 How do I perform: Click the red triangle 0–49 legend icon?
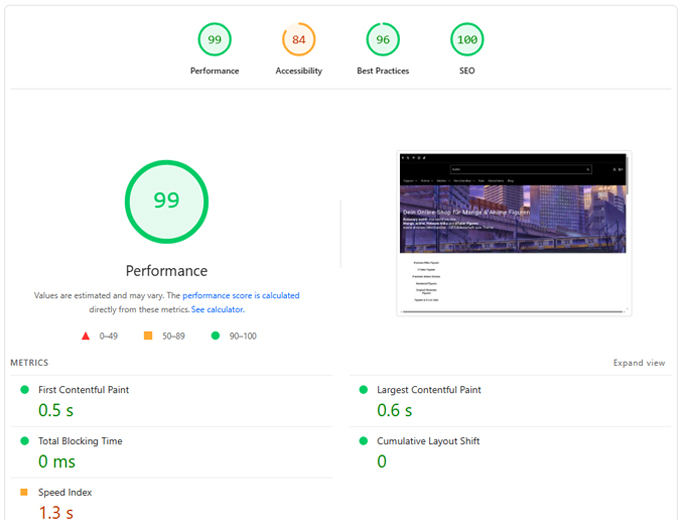[86, 336]
